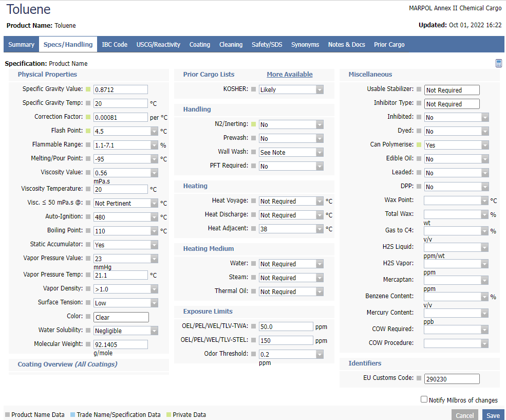This screenshot has height=420, width=506.
Task: Click the green marker beside Can Polymerise
Action: 419,145
